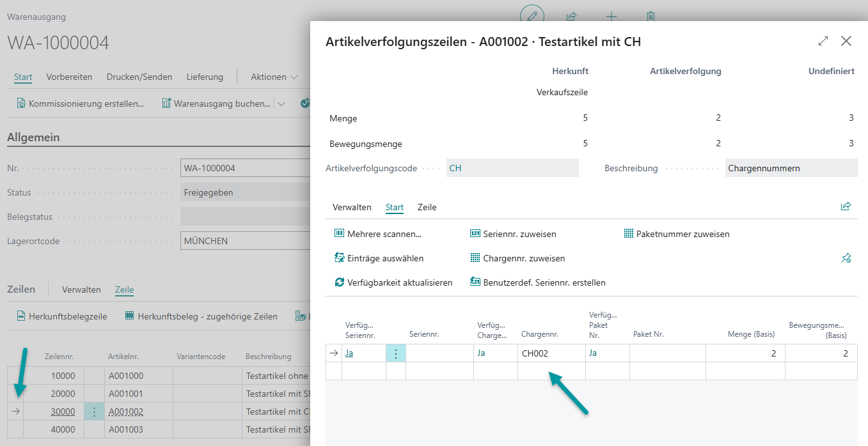Assign serial numbers via 'Seriennr. zuweisen'
This screenshot has width=868, height=446.
coord(516,234)
